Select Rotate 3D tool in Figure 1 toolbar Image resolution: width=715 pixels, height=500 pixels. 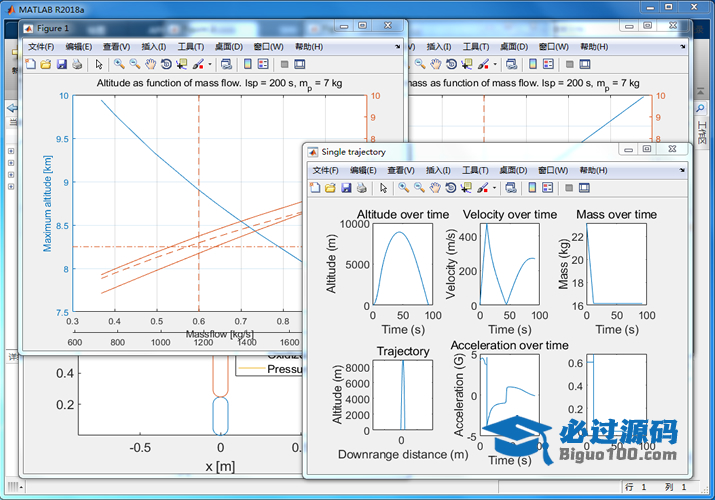point(166,64)
